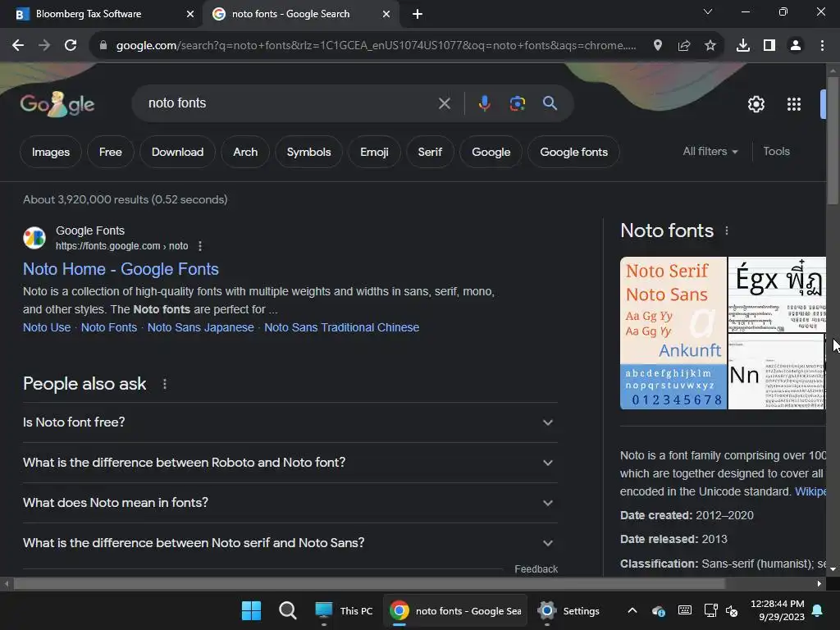Screen dimensions: 840x630
Task: Open the location permission icon in address bar
Action: click(x=657, y=46)
